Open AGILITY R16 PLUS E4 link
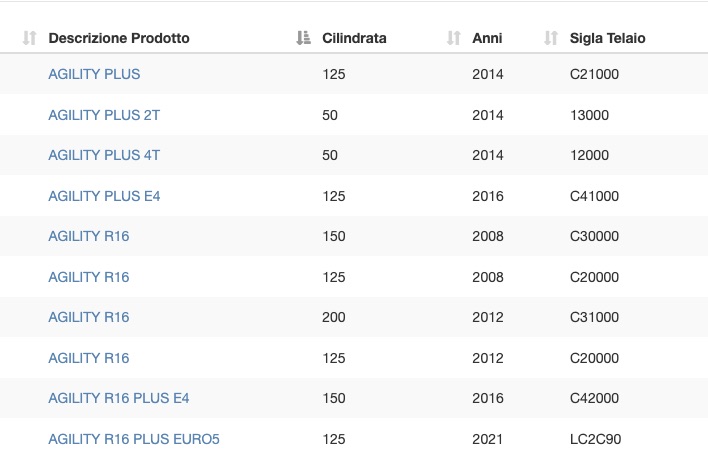The width and height of the screenshot is (708, 465). [118, 398]
